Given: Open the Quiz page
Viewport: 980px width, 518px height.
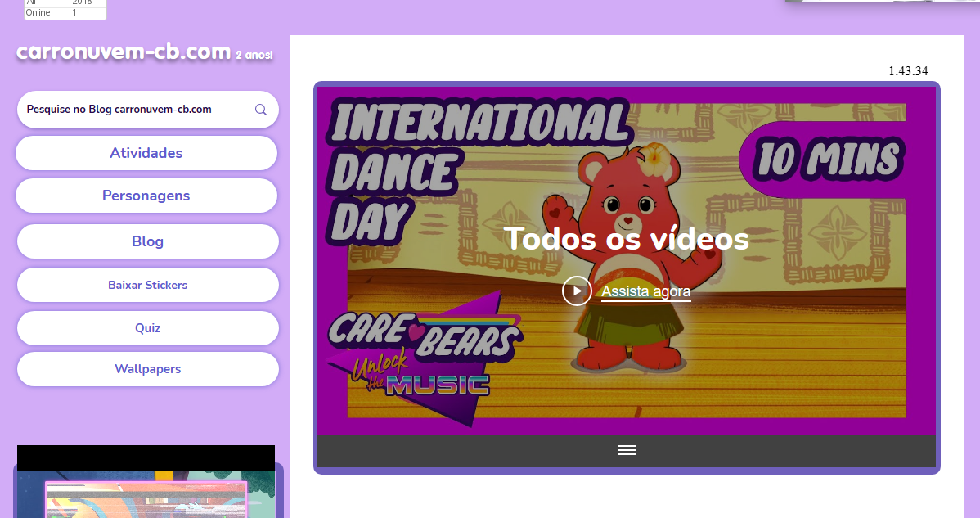Looking at the screenshot, I should (x=147, y=328).
